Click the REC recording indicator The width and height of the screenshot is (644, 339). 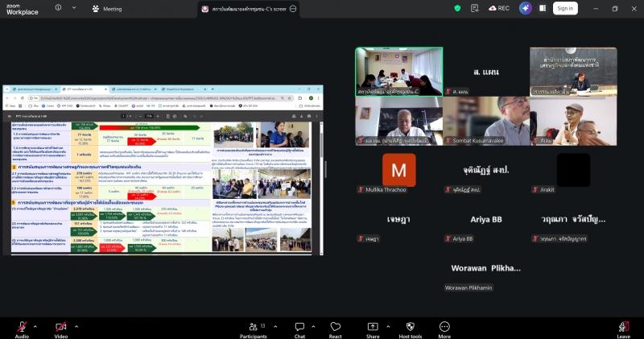(x=499, y=8)
